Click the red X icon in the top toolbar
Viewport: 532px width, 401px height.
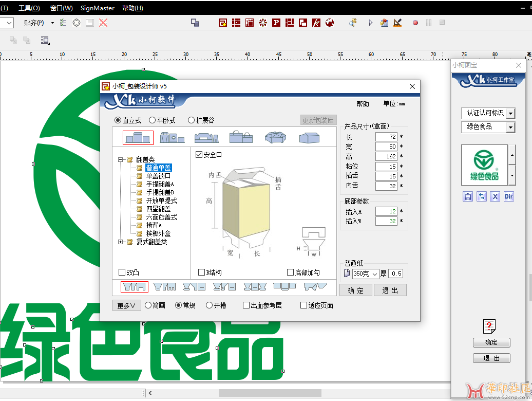coord(103,23)
